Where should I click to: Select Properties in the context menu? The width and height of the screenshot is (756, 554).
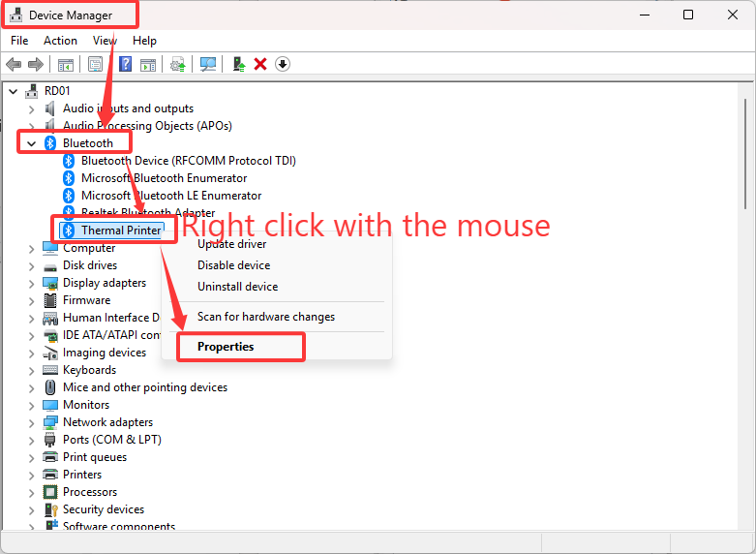[226, 347]
